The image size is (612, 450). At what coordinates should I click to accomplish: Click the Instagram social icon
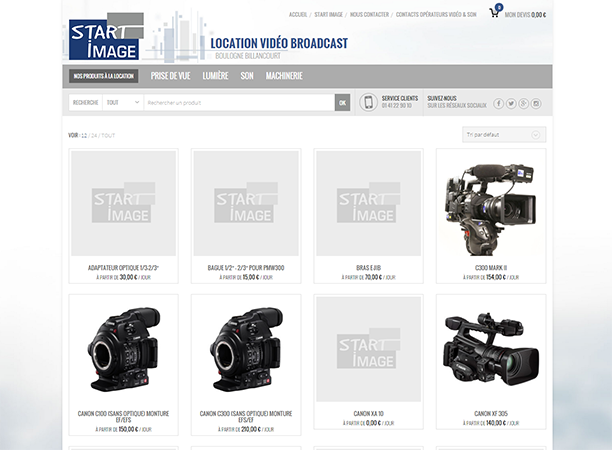click(x=536, y=103)
